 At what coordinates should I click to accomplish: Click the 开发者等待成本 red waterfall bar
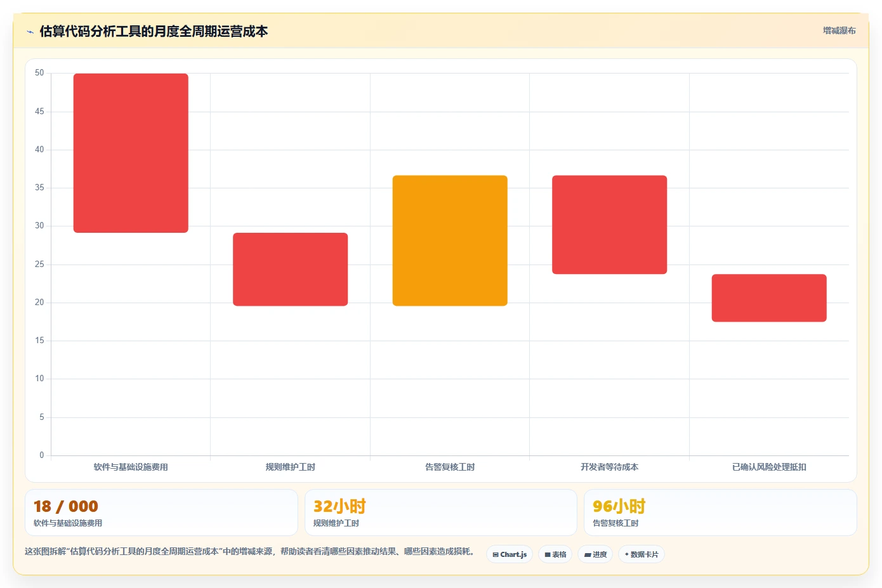point(610,225)
